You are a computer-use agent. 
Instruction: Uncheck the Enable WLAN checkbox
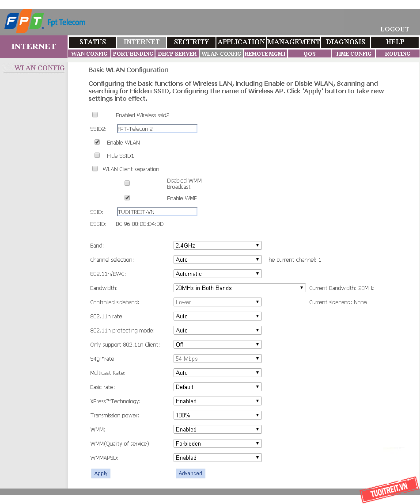pos(97,142)
